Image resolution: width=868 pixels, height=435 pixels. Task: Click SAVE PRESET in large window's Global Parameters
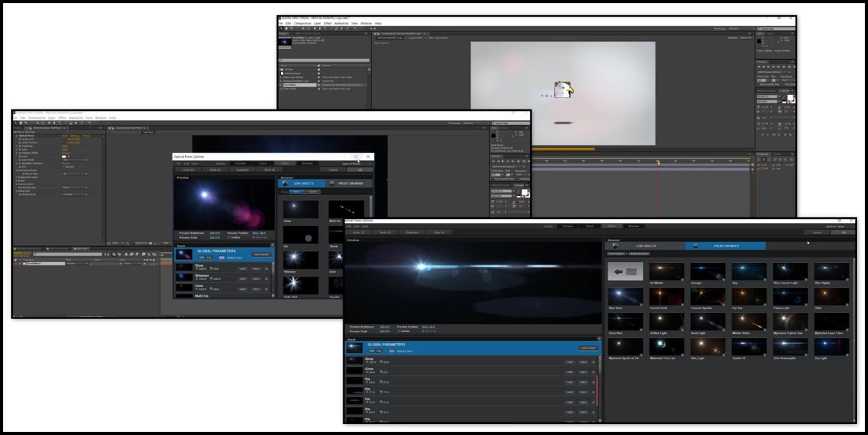pos(588,348)
